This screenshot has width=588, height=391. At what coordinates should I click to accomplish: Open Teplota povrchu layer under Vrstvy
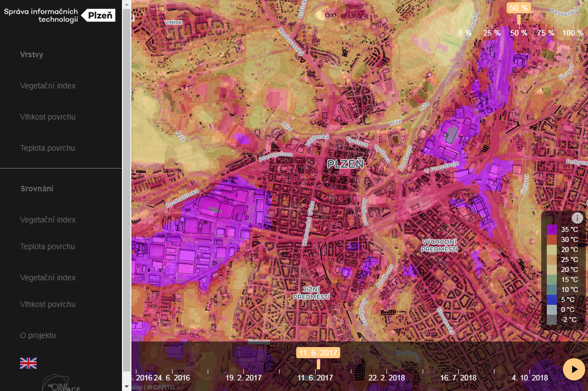click(x=48, y=148)
